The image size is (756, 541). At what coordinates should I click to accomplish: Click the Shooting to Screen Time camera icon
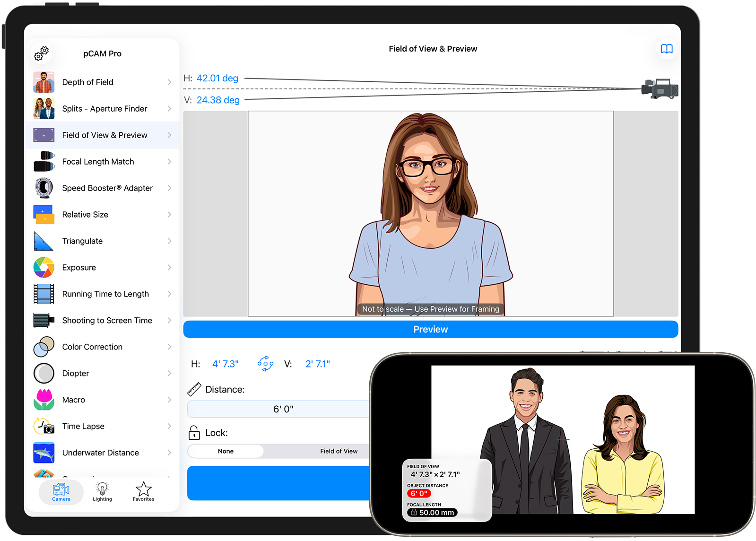(x=44, y=321)
